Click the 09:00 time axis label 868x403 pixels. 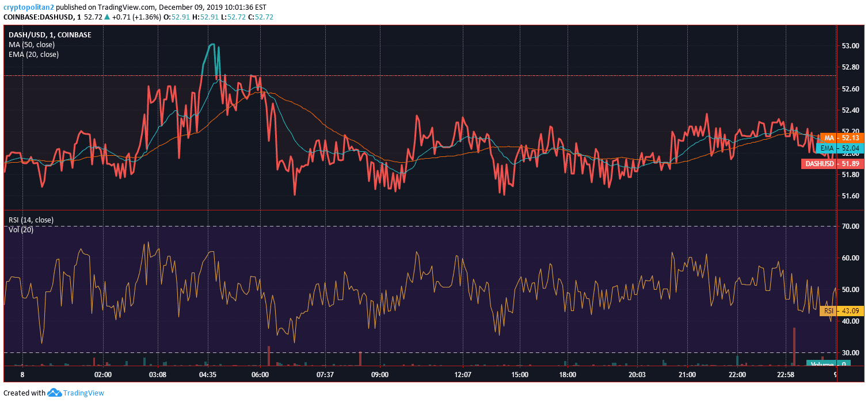[x=380, y=375]
